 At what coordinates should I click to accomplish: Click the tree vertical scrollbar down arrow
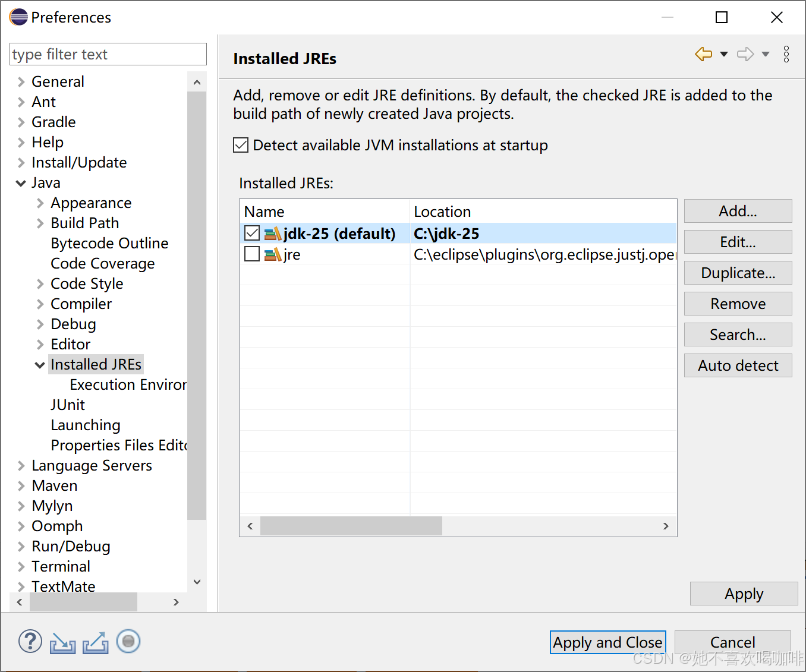(197, 582)
